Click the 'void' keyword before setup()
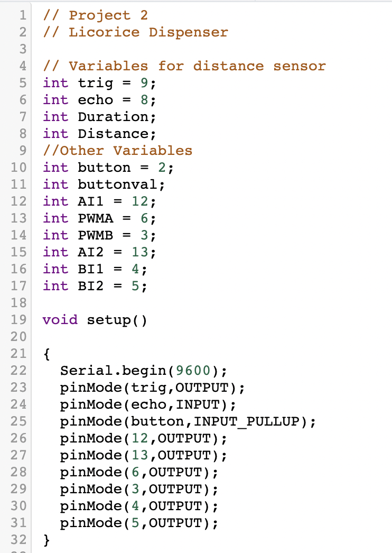Screen dimensions: 392x553 tap(60, 320)
